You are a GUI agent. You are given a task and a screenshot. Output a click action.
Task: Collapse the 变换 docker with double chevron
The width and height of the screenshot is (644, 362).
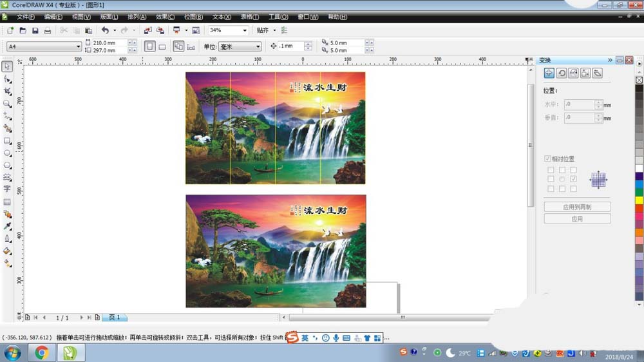tap(611, 60)
